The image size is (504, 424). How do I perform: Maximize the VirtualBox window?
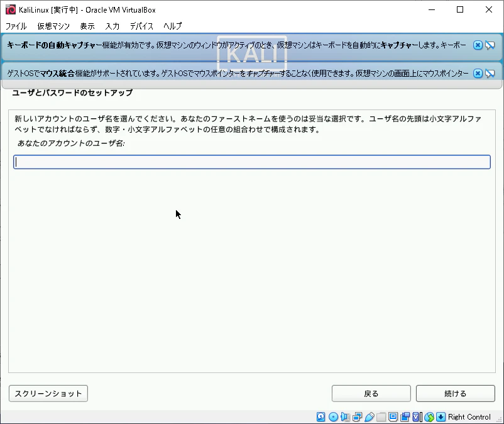(460, 9)
